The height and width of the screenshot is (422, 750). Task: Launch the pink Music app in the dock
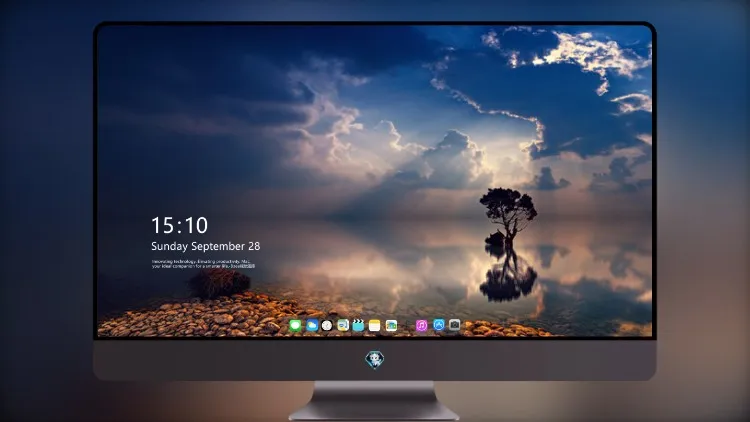coord(421,325)
